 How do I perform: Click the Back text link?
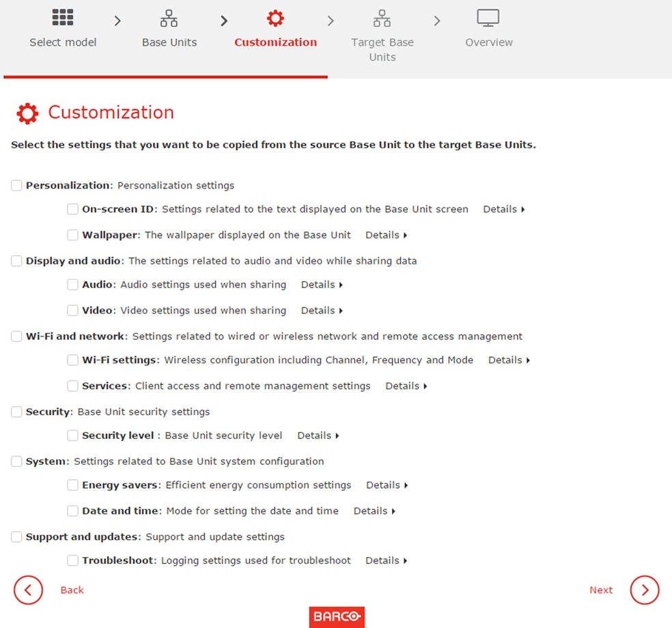(72, 590)
